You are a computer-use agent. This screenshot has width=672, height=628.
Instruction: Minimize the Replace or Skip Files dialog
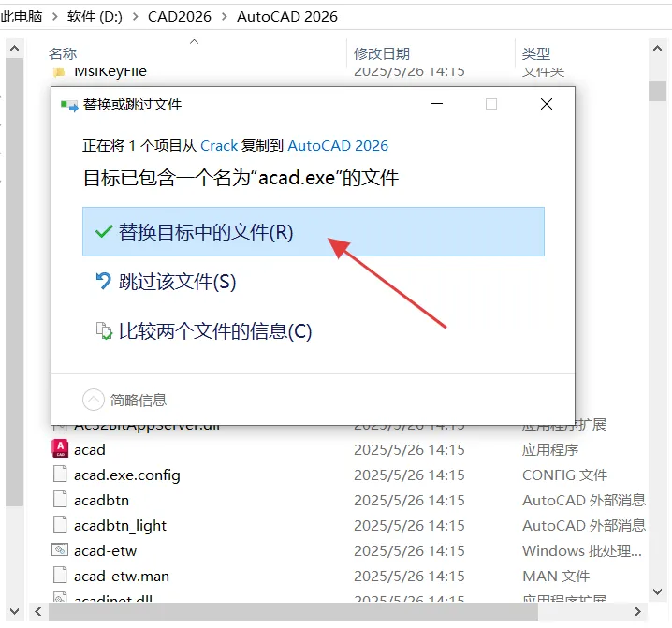coord(437,104)
